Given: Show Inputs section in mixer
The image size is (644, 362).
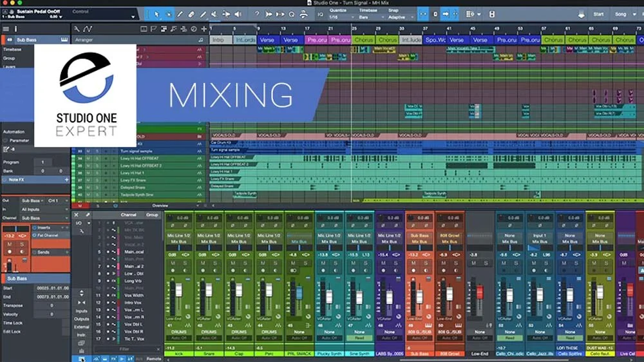Looking at the screenshot, I should 81,311.
